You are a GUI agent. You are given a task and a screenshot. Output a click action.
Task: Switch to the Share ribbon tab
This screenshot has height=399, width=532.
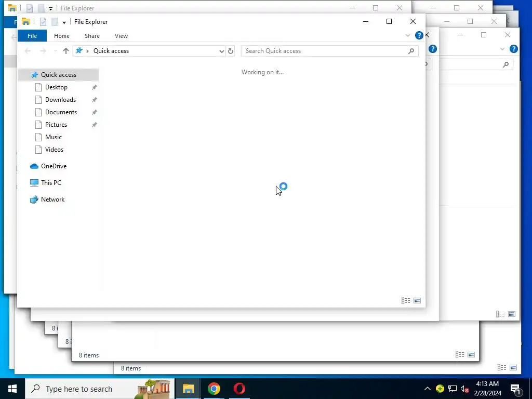[92, 36]
